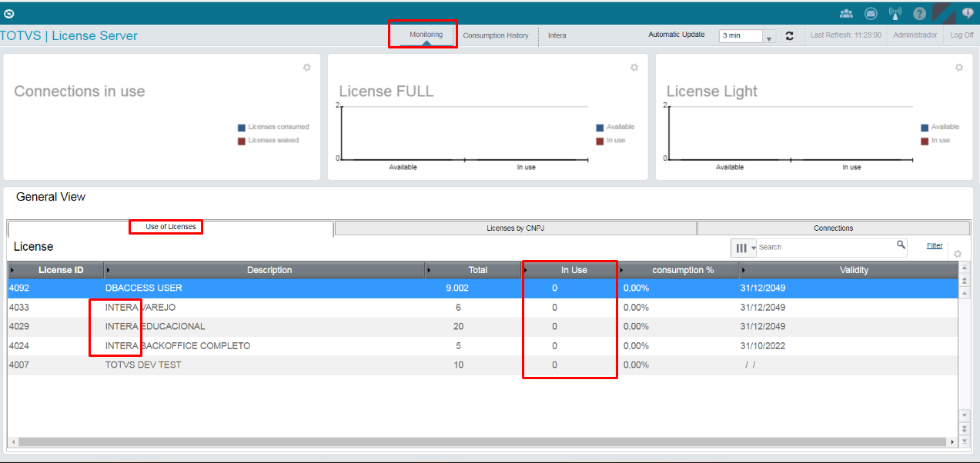Open the user groups icon in top bar
980x463 pixels.
tap(845, 13)
